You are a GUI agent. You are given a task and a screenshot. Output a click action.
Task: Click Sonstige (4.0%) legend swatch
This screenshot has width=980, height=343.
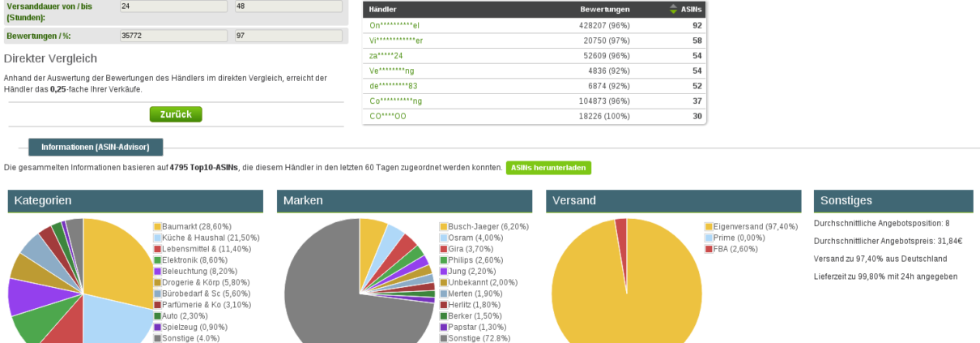click(x=157, y=338)
